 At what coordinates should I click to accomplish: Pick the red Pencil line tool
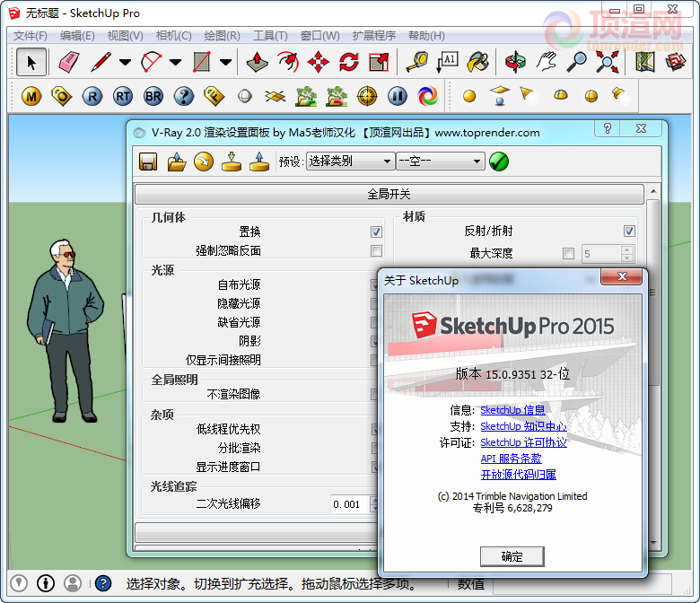(101, 62)
